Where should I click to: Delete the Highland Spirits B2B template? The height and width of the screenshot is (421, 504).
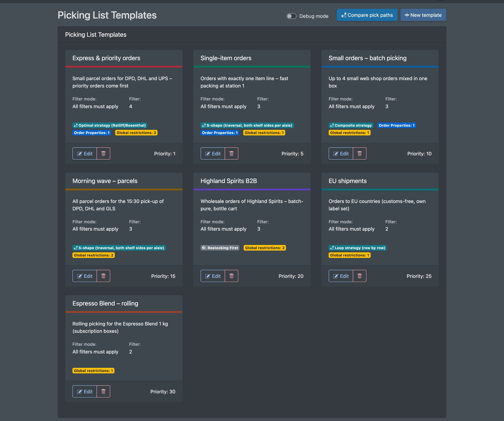[231, 276]
